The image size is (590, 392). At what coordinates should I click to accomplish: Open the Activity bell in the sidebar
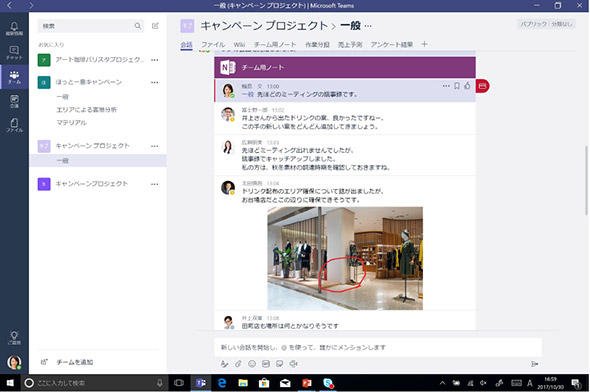click(x=14, y=29)
